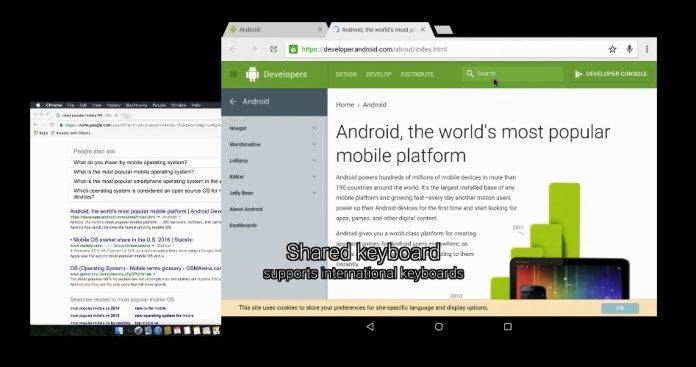Image resolution: width=696 pixels, height=367 pixels.
Task: Activate voice search microphone icon
Action: [629, 49]
